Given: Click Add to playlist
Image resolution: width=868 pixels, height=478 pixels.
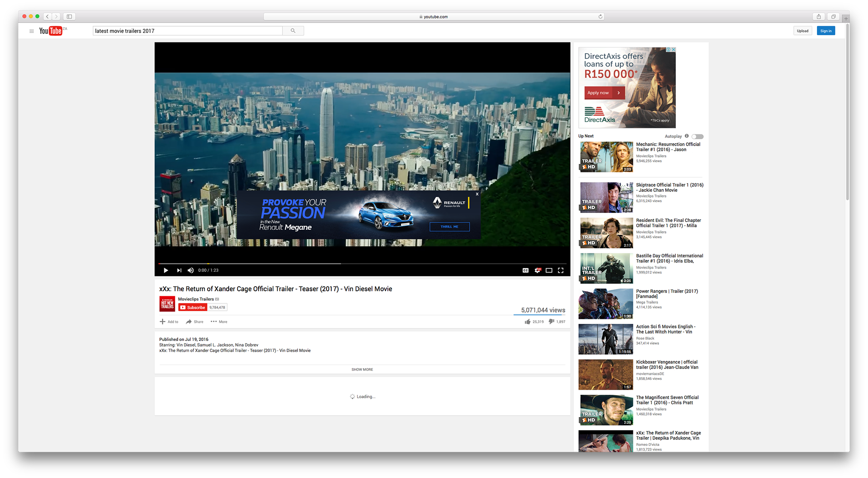Looking at the screenshot, I should click(x=169, y=322).
